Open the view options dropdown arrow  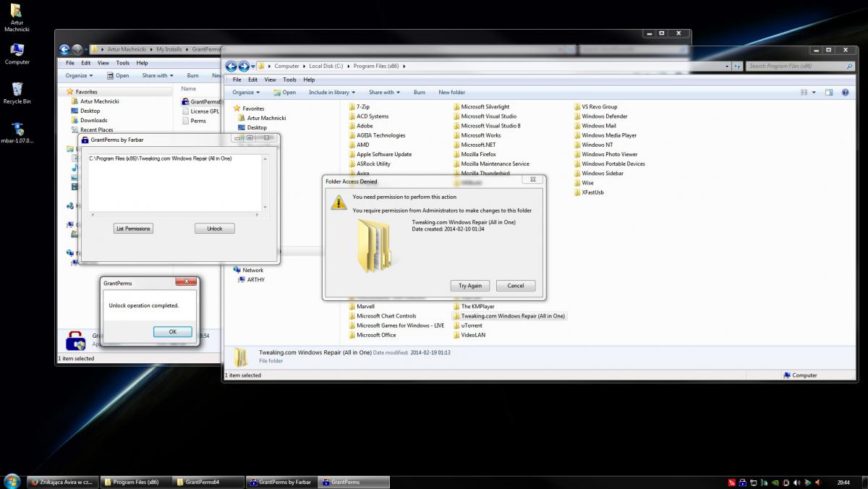click(814, 92)
